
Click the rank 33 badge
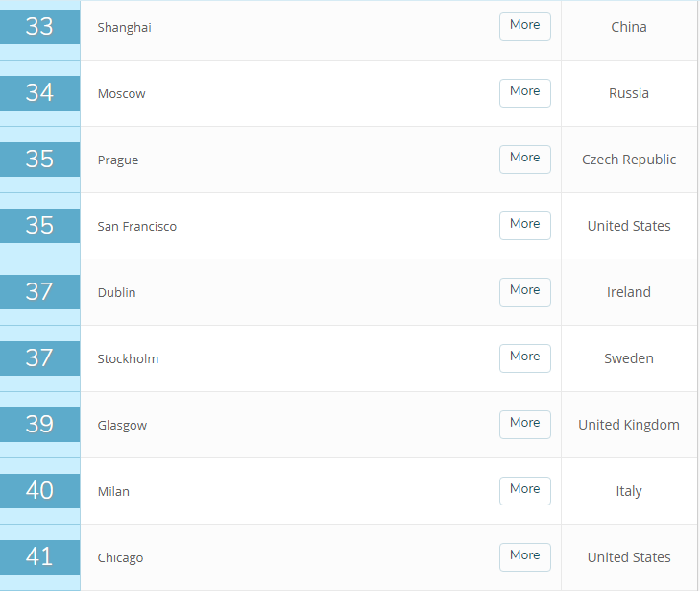tap(39, 26)
